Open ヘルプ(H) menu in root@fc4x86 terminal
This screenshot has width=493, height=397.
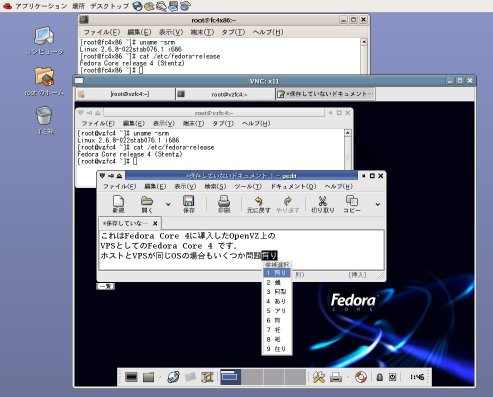tap(268, 32)
